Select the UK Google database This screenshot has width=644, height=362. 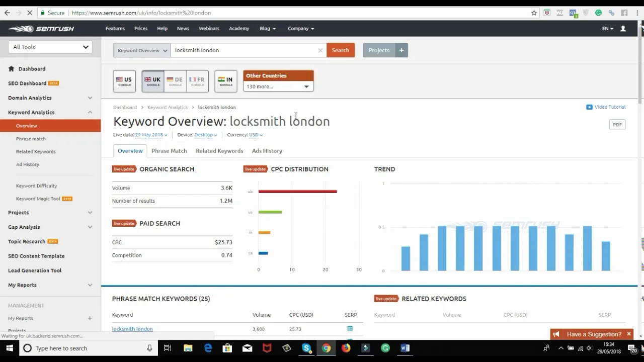click(153, 81)
